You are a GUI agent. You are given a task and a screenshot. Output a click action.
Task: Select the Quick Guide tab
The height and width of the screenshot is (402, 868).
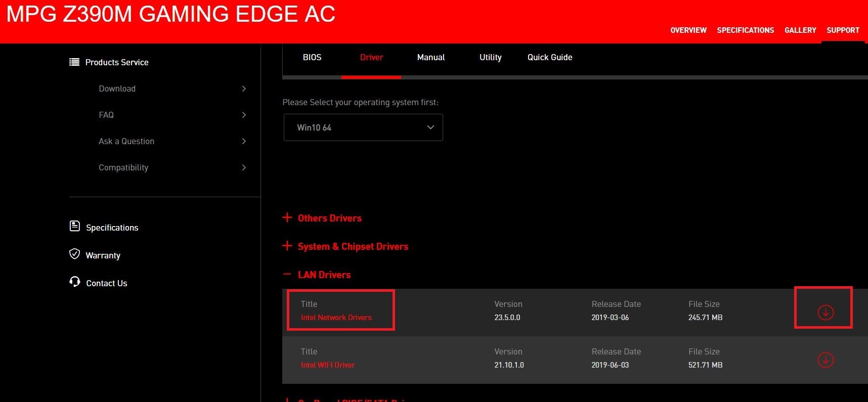click(x=549, y=58)
